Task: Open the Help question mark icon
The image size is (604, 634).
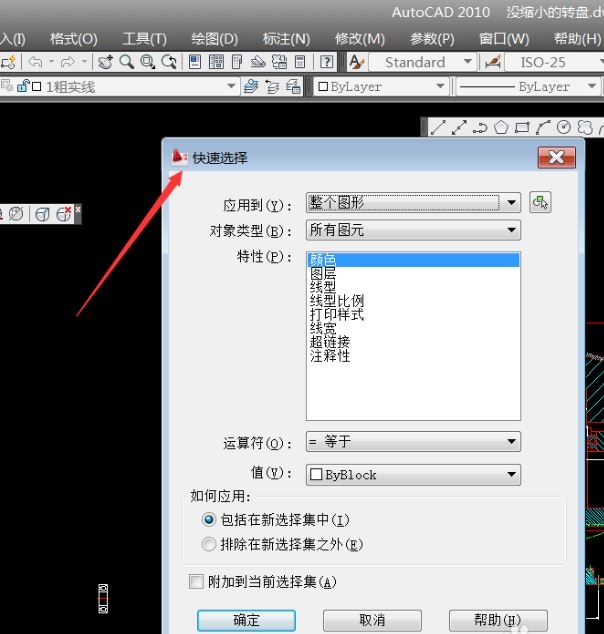Action: [x=326, y=62]
